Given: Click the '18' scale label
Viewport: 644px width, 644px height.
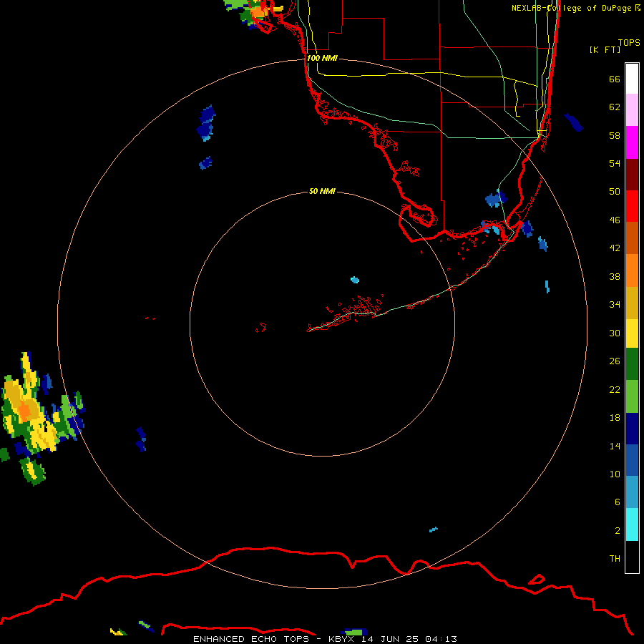Looking at the screenshot, I should coord(615,418).
